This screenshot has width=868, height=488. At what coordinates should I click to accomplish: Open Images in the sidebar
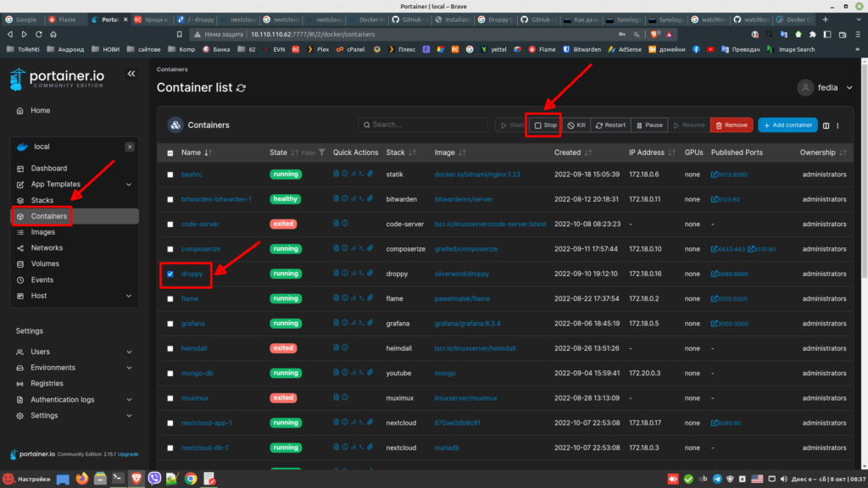(42, 232)
